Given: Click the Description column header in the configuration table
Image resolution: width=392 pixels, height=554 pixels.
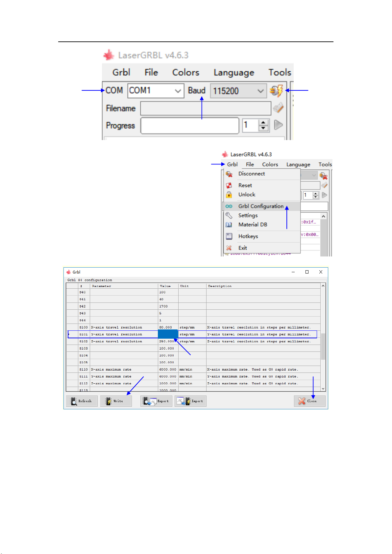Looking at the screenshot, I should click(263, 286).
